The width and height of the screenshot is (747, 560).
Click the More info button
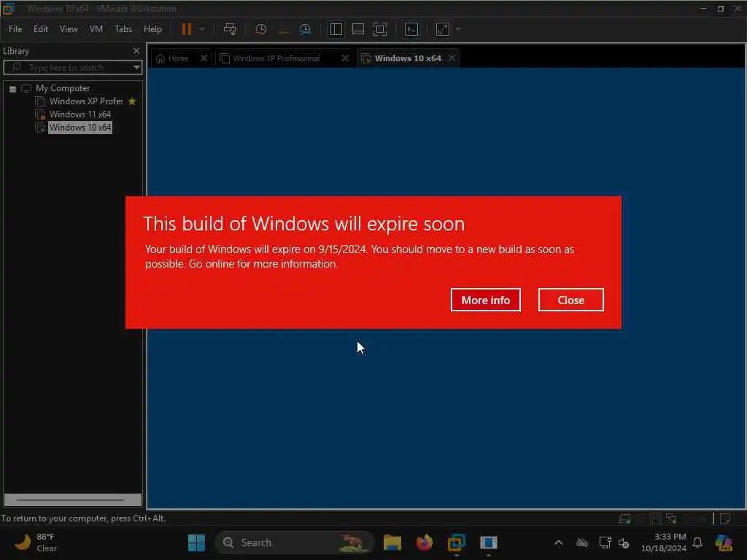click(485, 300)
